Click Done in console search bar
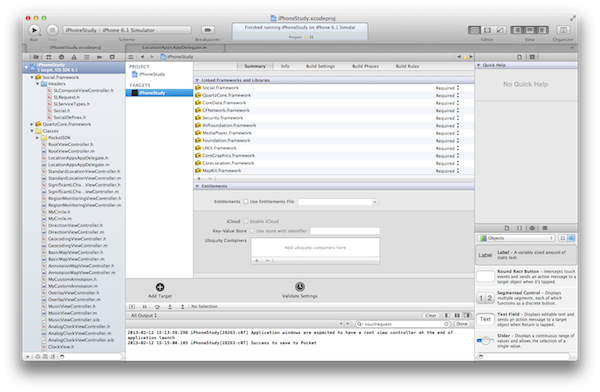Screen dimensions: 600x392 coord(462,324)
